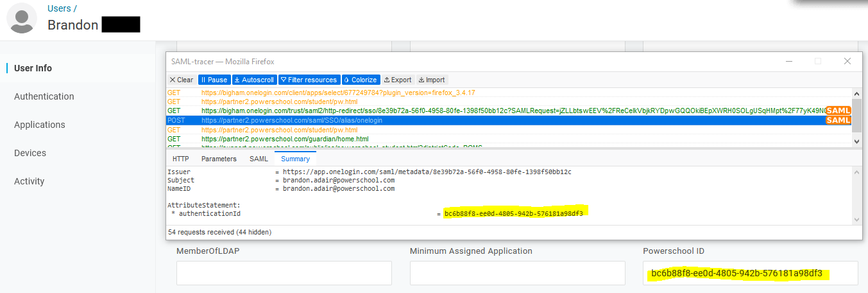Viewport: 868px width, 293px height.
Task: Open the HTTP tab
Action: click(x=180, y=159)
